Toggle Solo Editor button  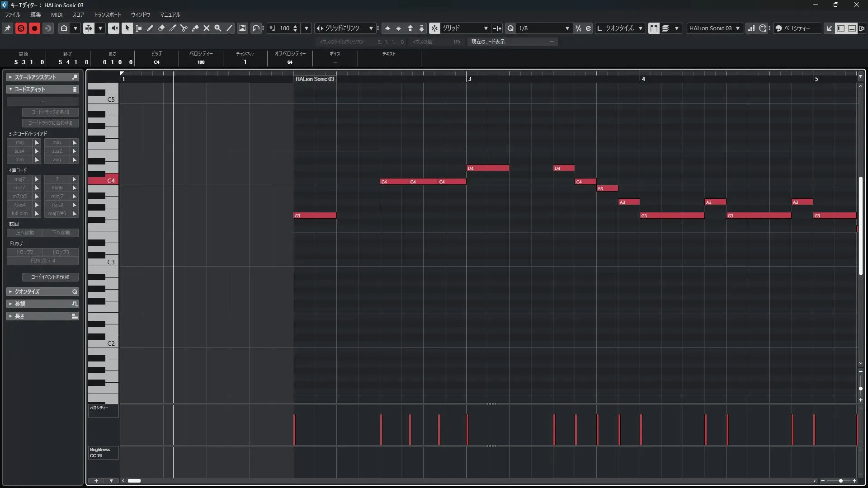21,28
